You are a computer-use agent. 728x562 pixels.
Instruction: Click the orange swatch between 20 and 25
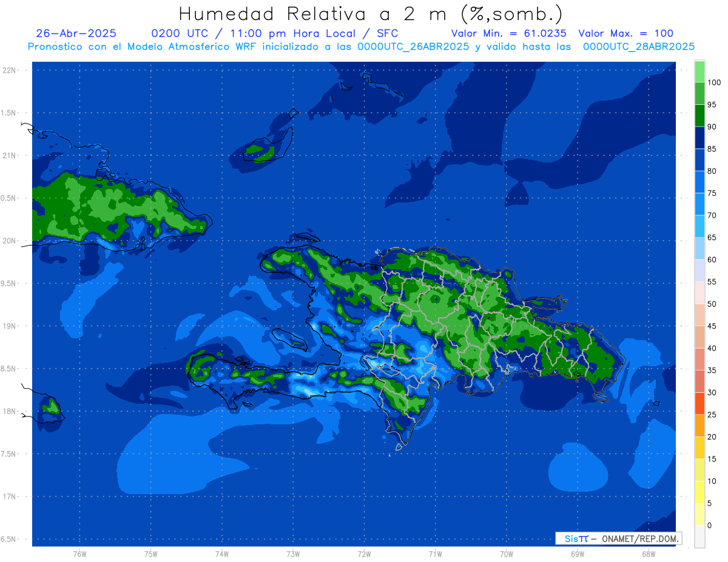[699, 426]
